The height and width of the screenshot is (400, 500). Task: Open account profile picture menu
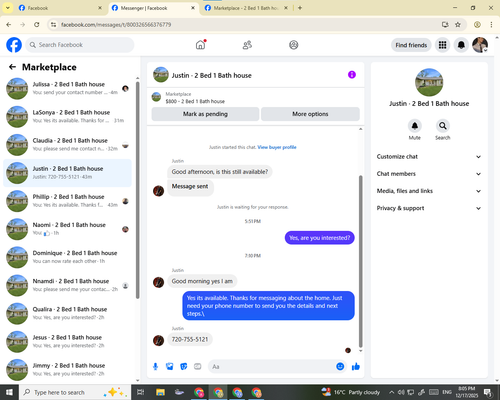480,45
